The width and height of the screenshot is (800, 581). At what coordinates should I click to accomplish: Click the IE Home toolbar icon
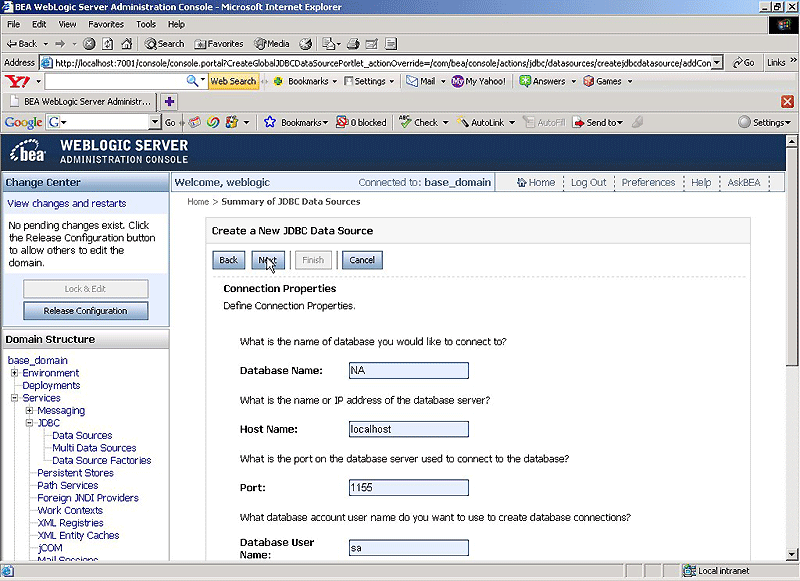click(x=127, y=44)
